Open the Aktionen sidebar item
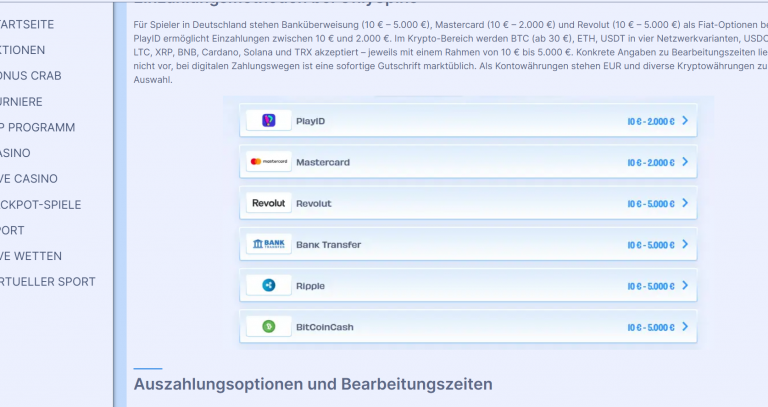Screen dimensions: 768x407 click(23, 50)
